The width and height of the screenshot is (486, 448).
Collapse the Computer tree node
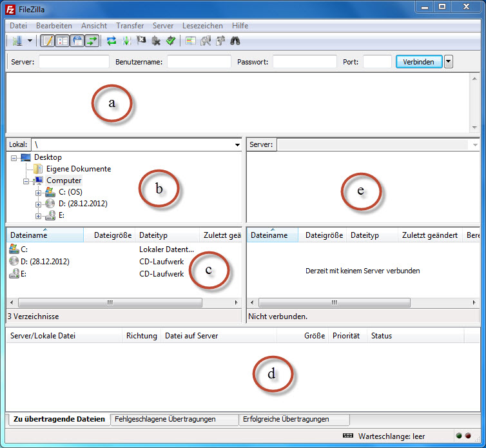pos(26,181)
